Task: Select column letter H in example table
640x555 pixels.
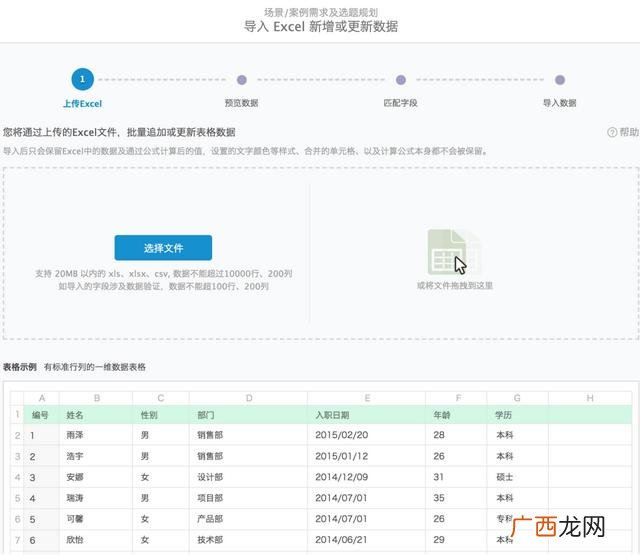Action: tap(590, 398)
